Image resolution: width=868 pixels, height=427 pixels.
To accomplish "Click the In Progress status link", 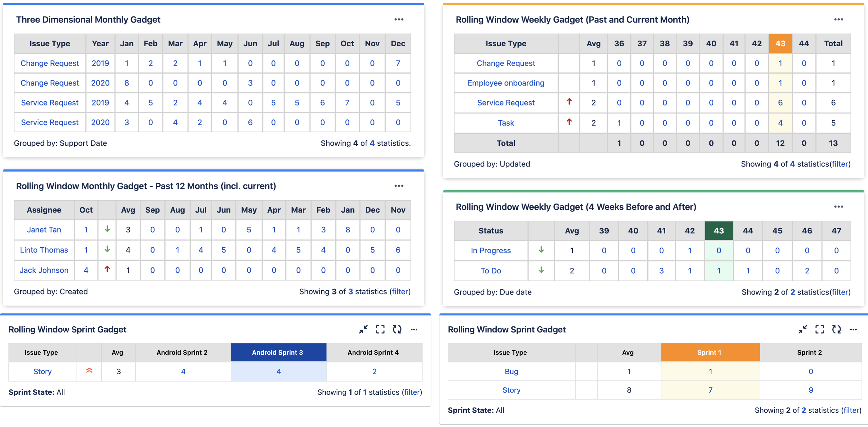I will point(490,250).
